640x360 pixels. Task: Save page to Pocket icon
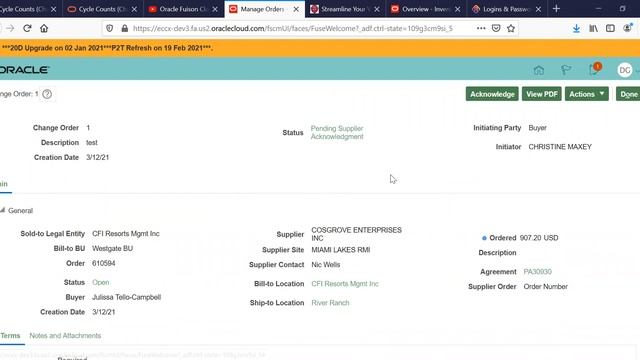coord(496,28)
